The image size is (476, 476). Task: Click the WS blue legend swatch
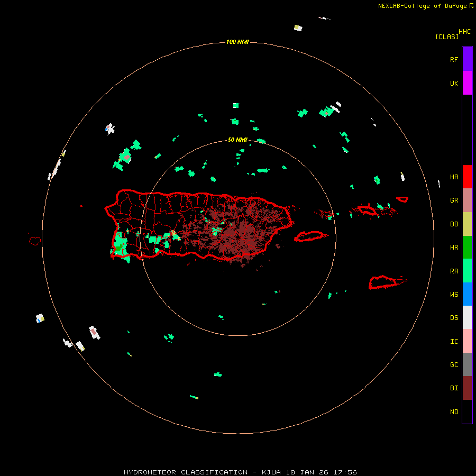click(467, 294)
